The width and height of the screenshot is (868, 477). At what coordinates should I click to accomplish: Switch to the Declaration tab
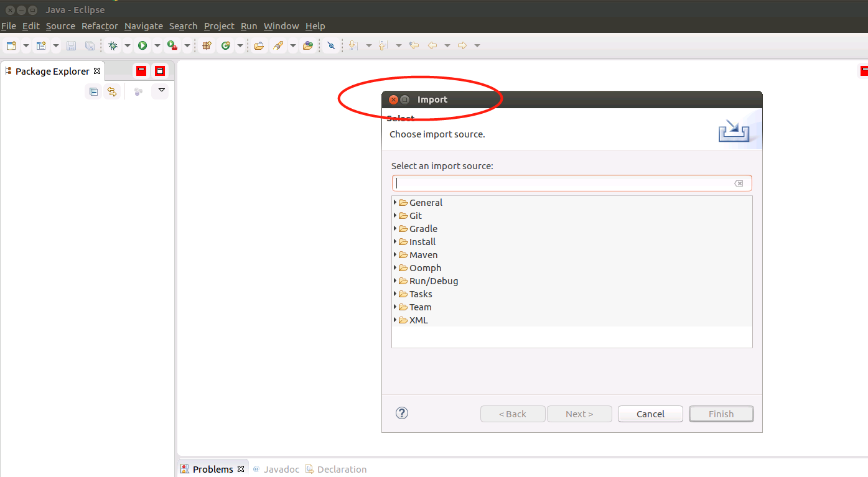tap(336, 469)
